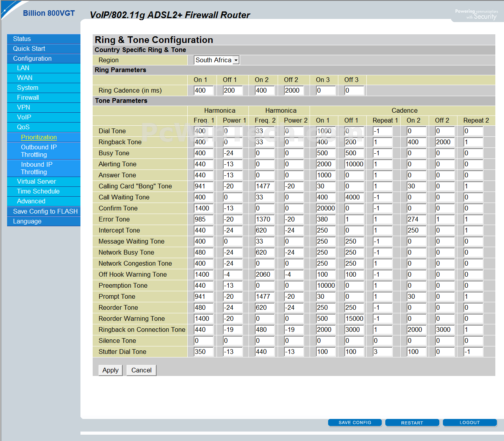The width and height of the screenshot is (504, 441).
Task: Click the Silence Tone Freq. 1 field
Action: (x=203, y=341)
